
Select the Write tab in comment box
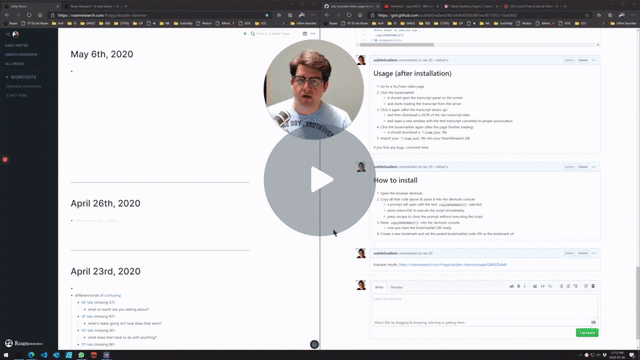(379, 287)
